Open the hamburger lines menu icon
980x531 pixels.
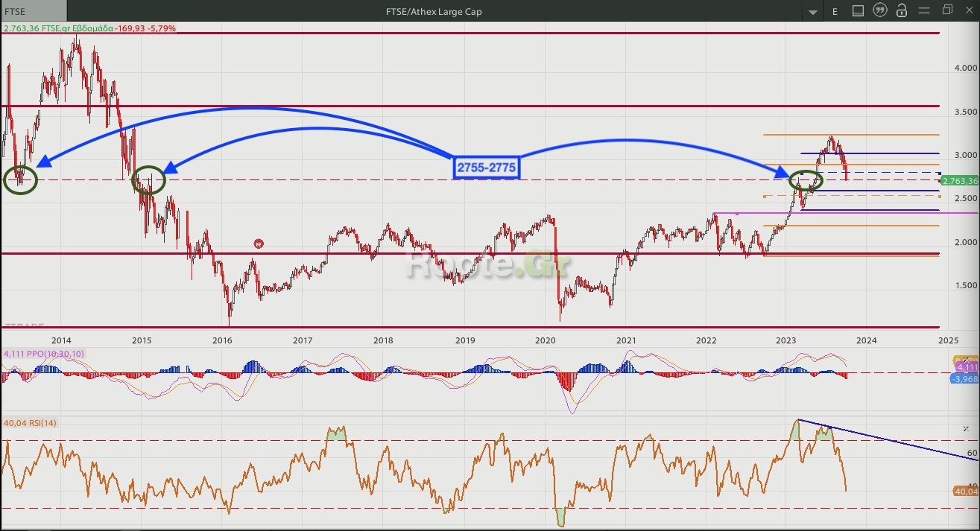click(x=924, y=11)
